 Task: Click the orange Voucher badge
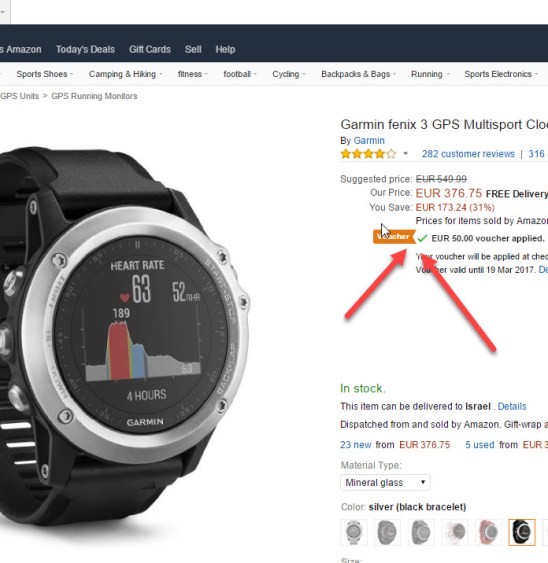coord(394,237)
